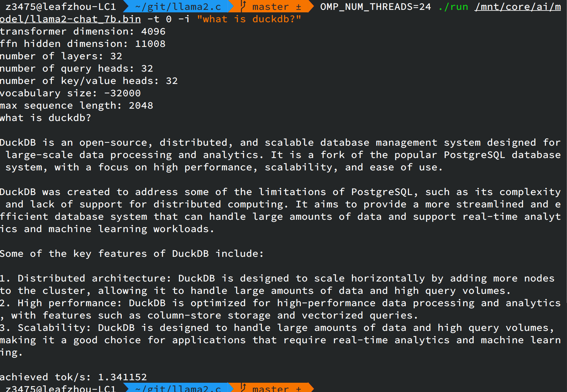Viewport: 567px width, 392px height.
Task: Click the "max sequence length: 2048" output line
Action: pos(77,106)
